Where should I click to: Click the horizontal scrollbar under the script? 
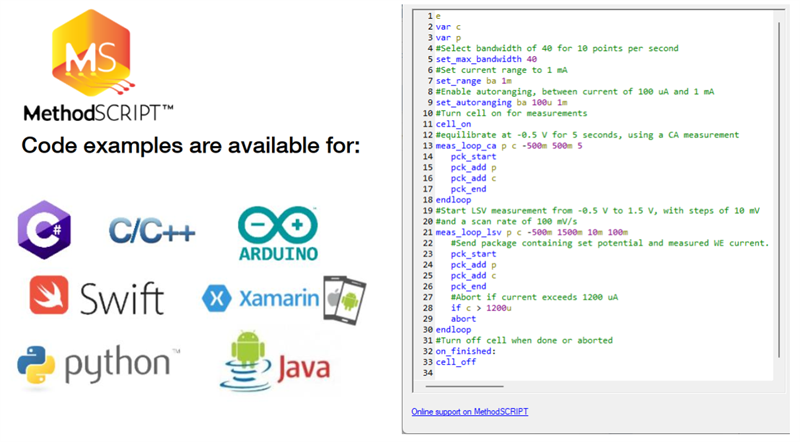click(464, 386)
